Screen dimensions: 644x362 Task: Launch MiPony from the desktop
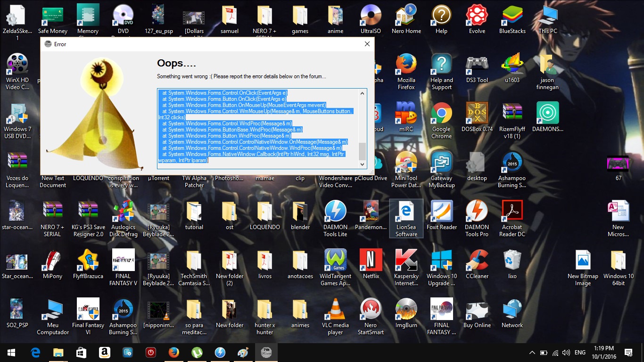pyautogui.click(x=53, y=265)
